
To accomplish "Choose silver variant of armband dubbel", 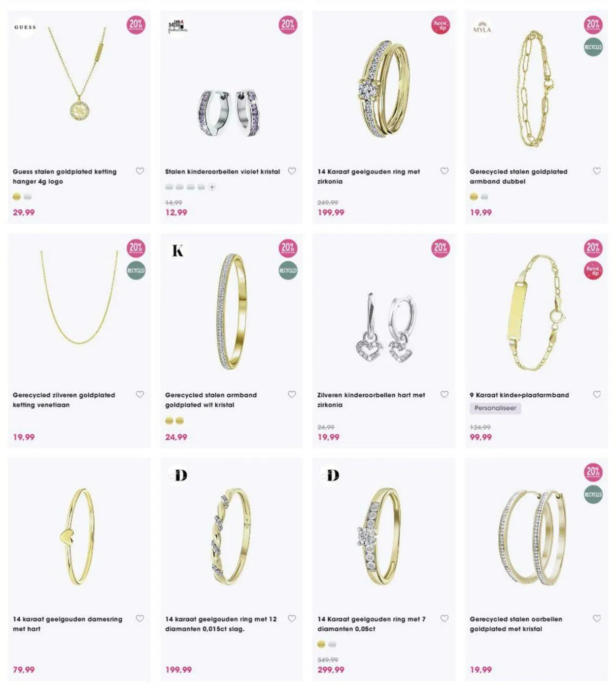I will point(484,197).
